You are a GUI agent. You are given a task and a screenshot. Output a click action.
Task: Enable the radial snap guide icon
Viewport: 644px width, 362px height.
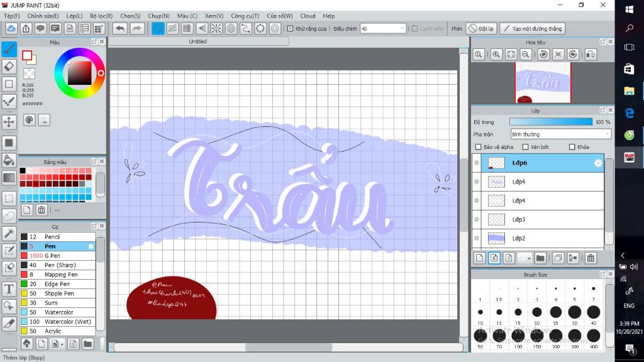(216, 28)
